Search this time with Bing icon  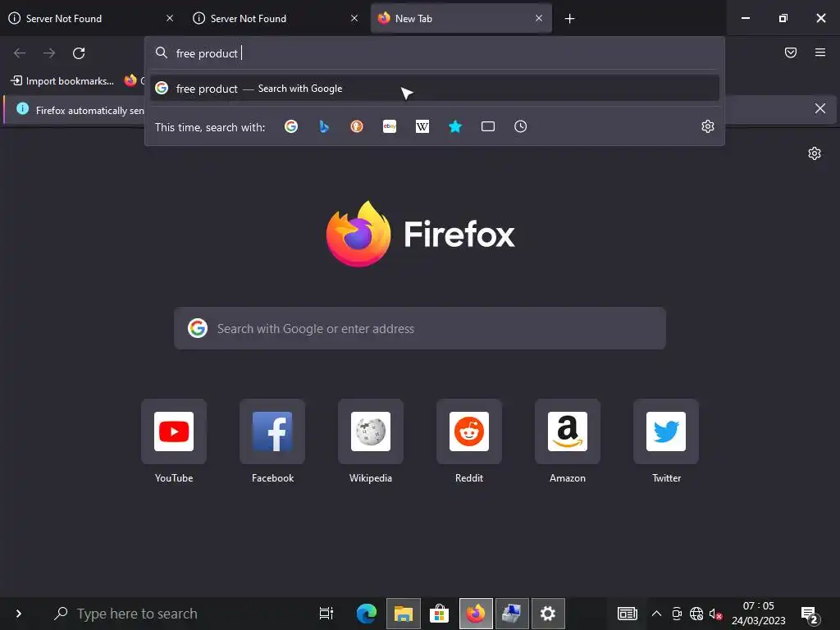coord(323,126)
